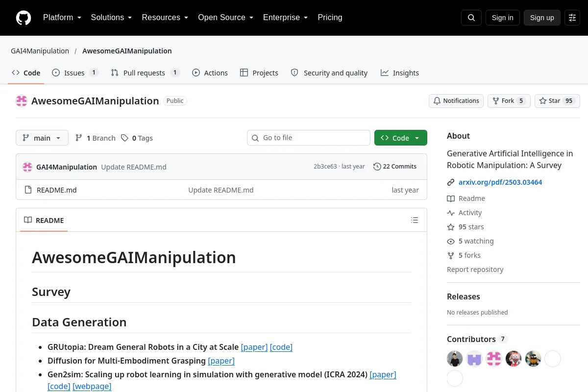Open the main branch dropdown
Image resolution: width=588 pixels, height=392 pixels.
pyautogui.click(x=42, y=138)
